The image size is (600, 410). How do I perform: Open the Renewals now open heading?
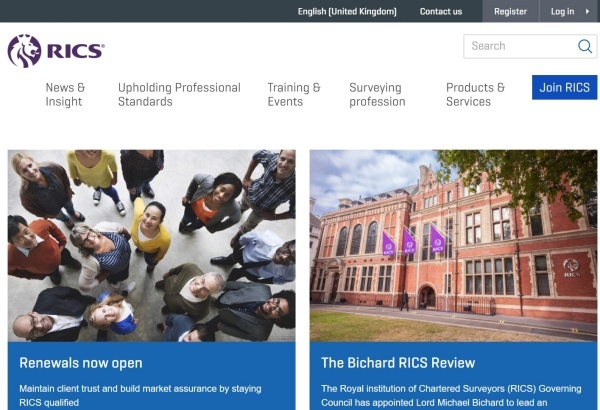pyautogui.click(x=81, y=363)
